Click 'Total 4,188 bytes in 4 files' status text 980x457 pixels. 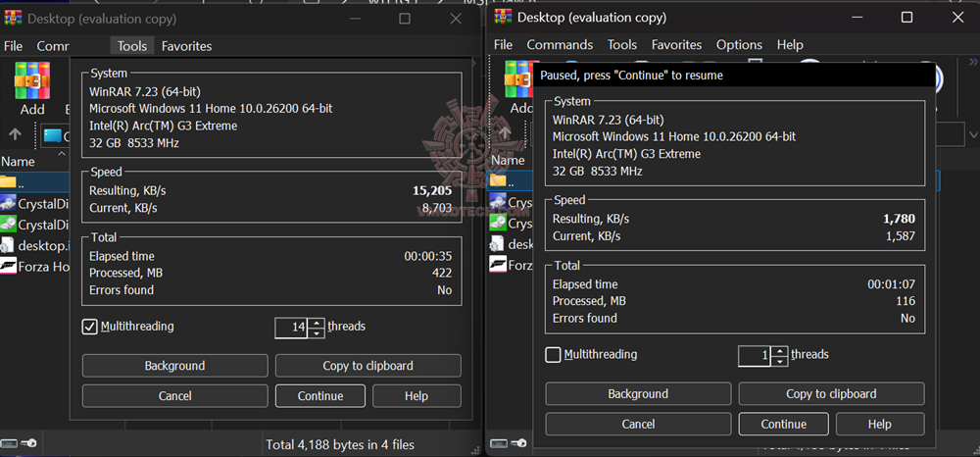340,444
